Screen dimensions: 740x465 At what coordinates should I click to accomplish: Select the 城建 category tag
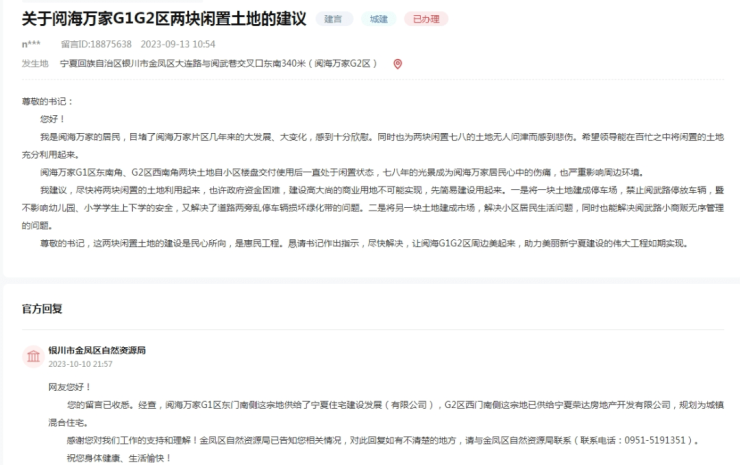click(379, 19)
